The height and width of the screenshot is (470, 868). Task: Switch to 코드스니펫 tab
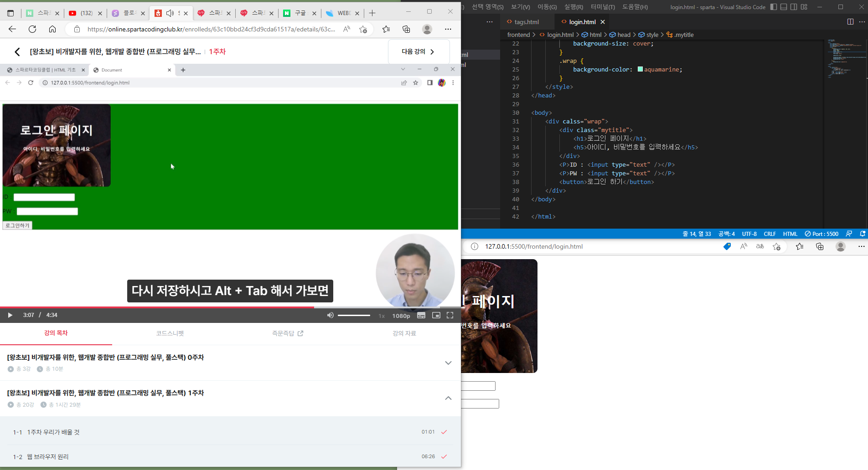[x=170, y=333]
